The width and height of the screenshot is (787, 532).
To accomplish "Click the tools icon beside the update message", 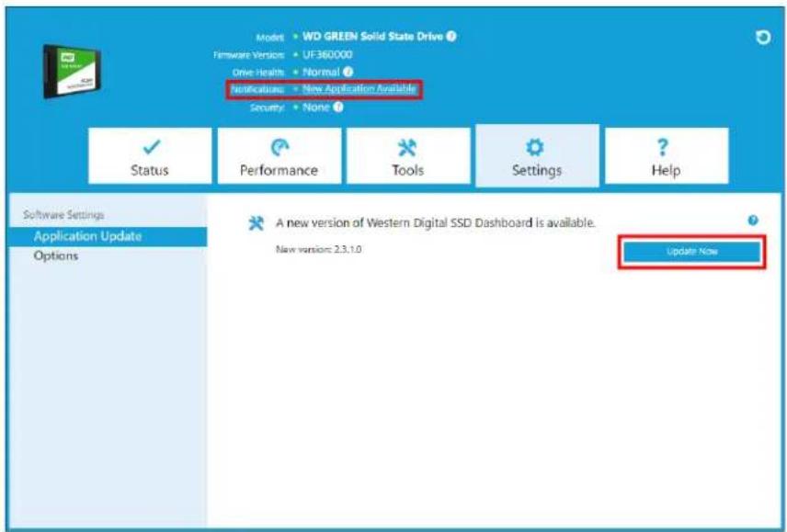I will (256, 223).
